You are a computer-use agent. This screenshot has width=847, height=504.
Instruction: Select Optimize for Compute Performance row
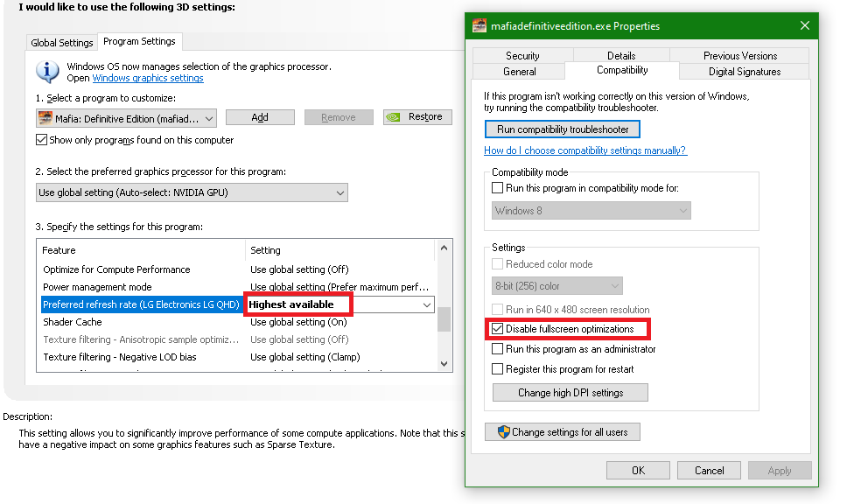click(x=236, y=269)
